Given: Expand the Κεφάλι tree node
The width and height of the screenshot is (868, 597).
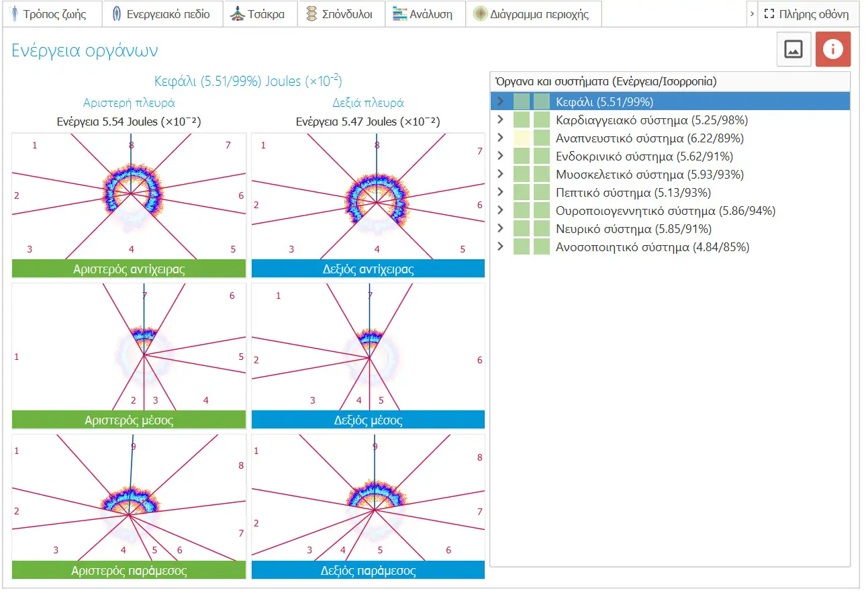Looking at the screenshot, I should (x=500, y=101).
